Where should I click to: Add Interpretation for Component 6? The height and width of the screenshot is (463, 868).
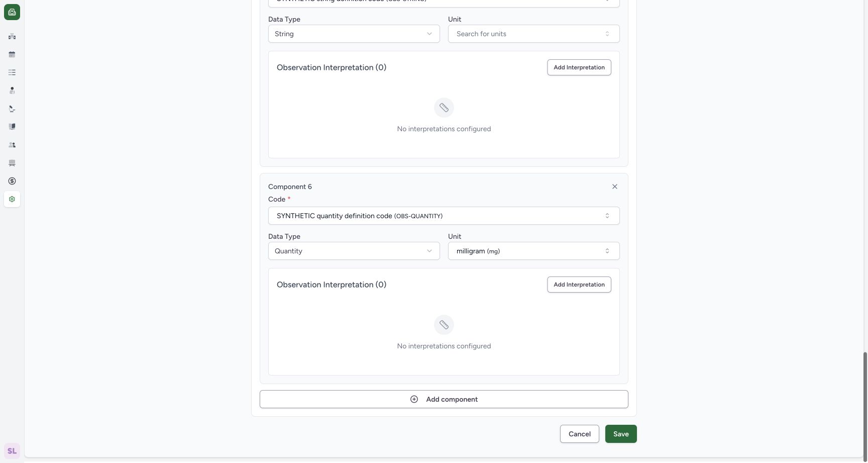tap(579, 285)
